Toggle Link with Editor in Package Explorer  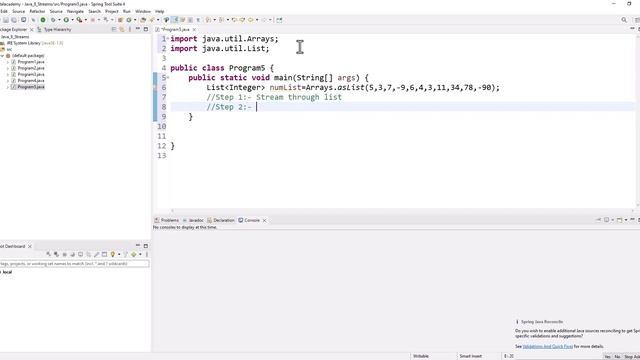[122, 29]
